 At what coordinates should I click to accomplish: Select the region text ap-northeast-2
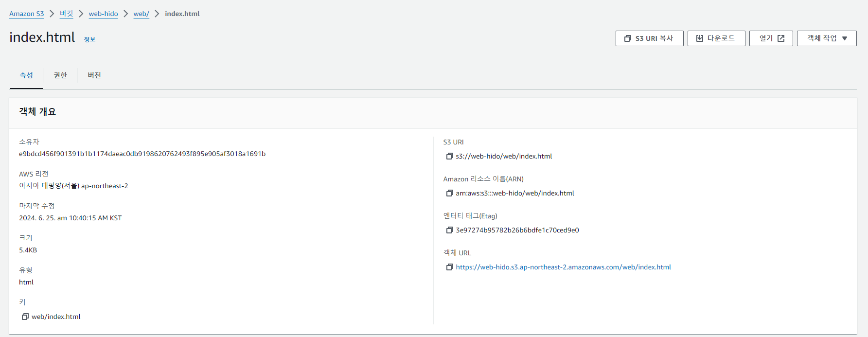[105, 186]
